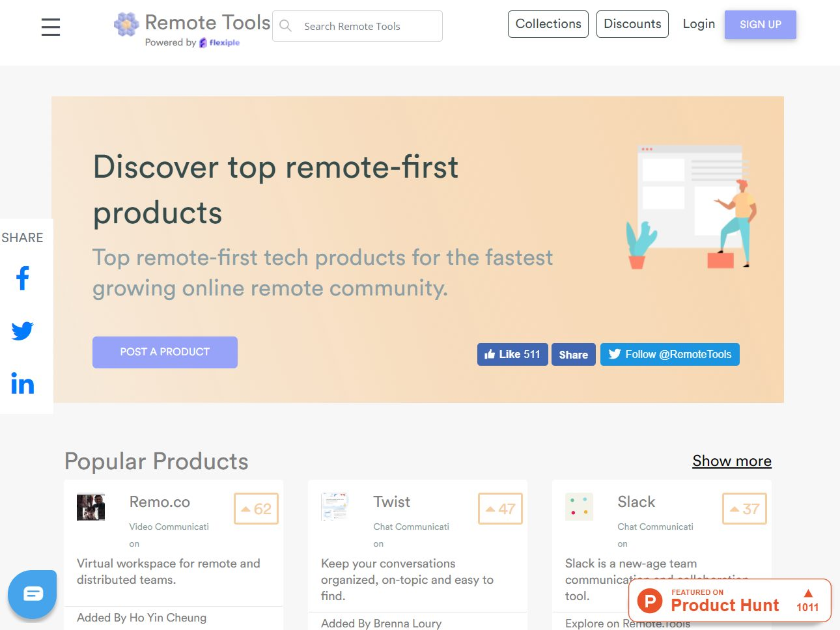Follow @RemoteTools on Twitter
The width and height of the screenshot is (840, 630).
[x=670, y=355]
